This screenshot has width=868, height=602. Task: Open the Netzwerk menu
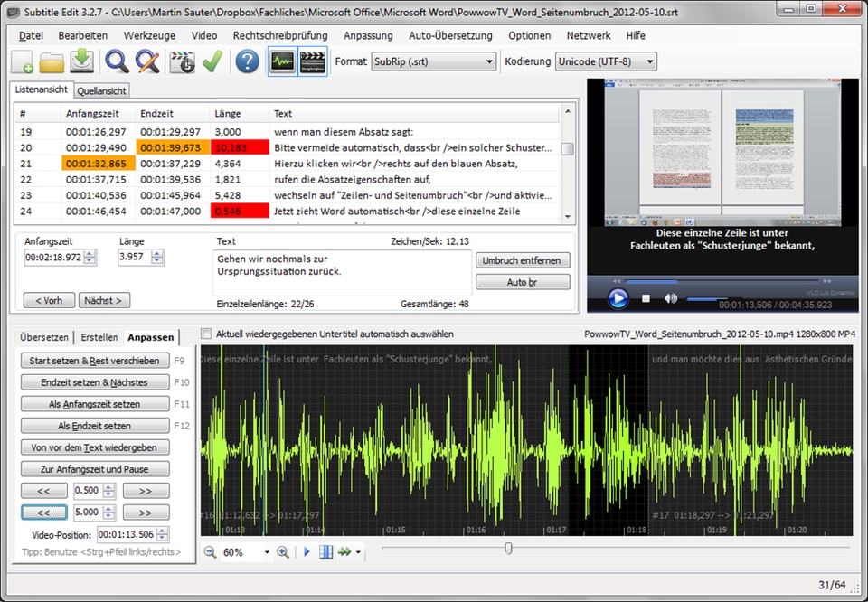(589, 35)
